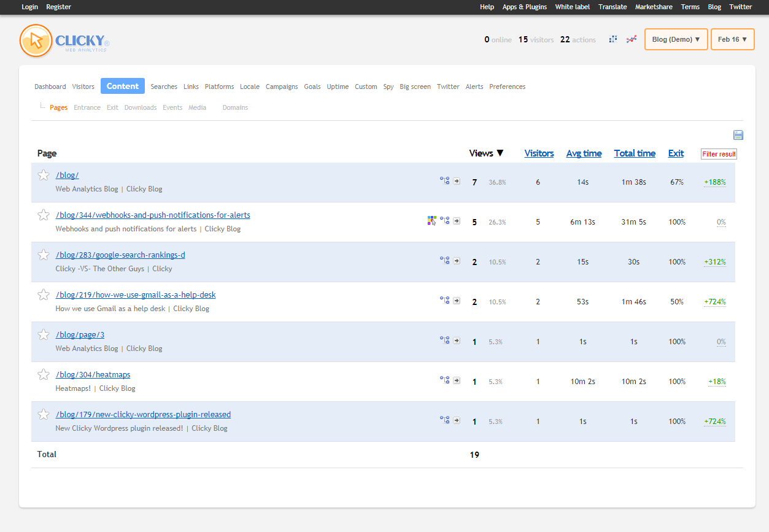
Task: Expand the Feb 16 date dropdown
Action: 732,39
